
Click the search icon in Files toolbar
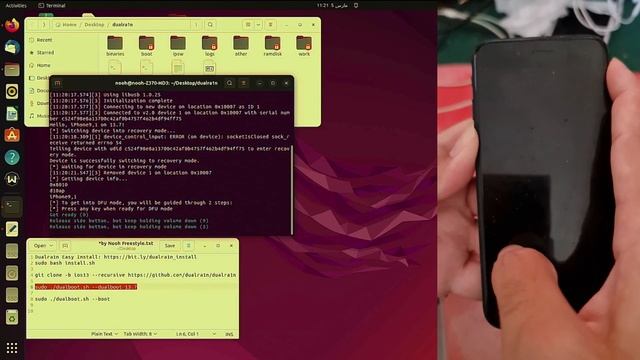pos(210,25)
